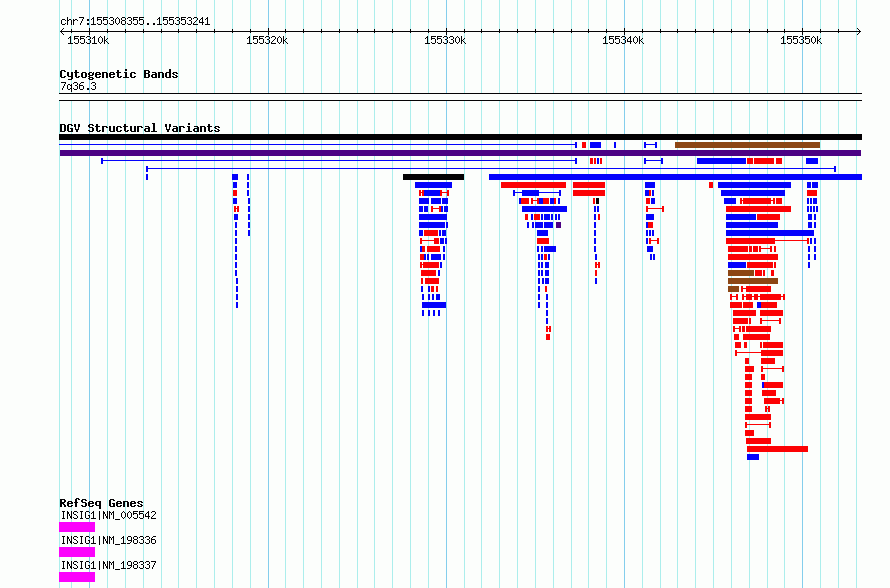
Task: Click magenta gene bar under INSIG1|NM_198337
Action: 77,577
